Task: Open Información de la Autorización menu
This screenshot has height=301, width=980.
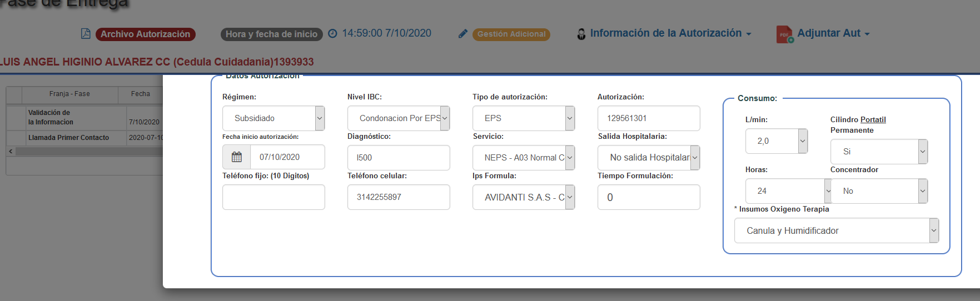Action: point(670,33)
